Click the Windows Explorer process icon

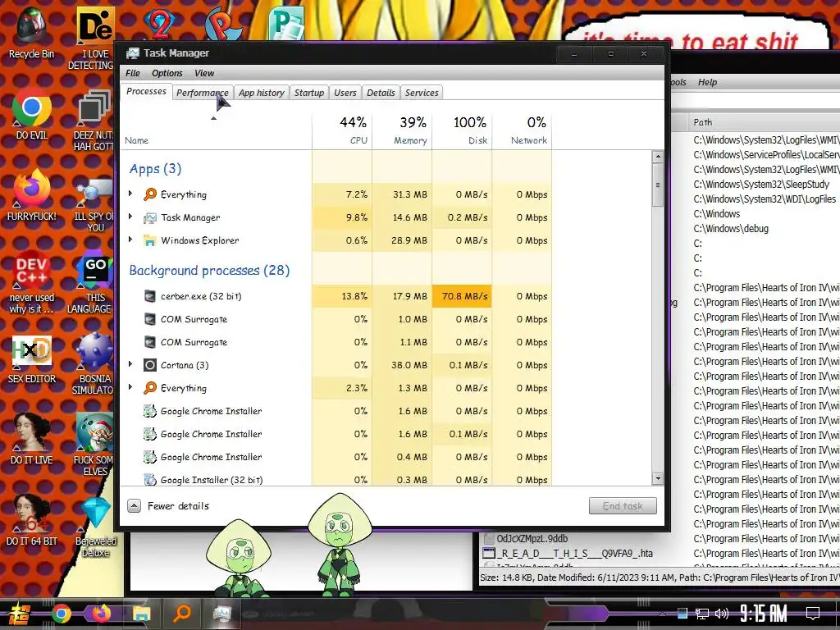click(x=150, y=240)
